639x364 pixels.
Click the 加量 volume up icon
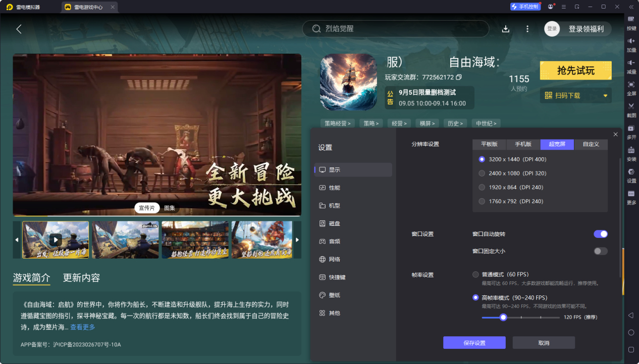click(x=631, y=40)
